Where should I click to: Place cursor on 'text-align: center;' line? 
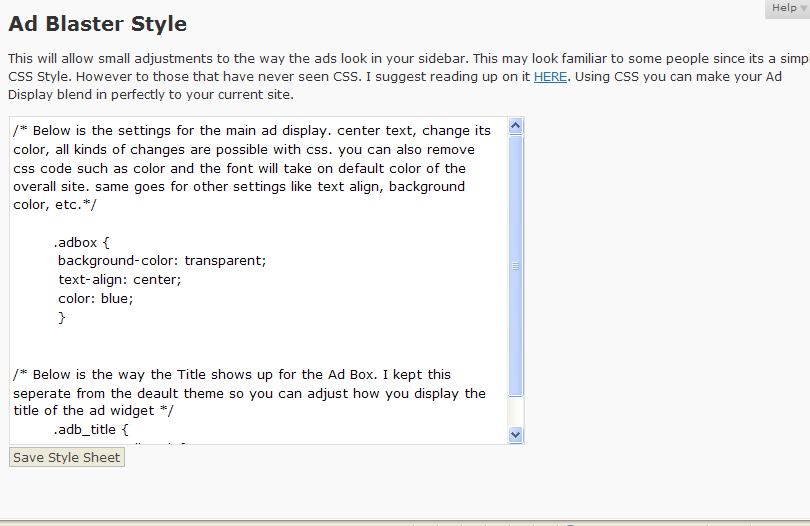click(119, 280)
